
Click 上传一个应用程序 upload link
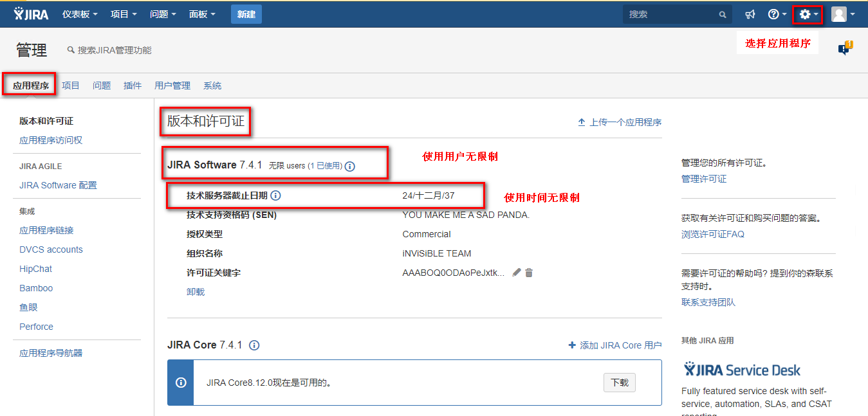620,122
